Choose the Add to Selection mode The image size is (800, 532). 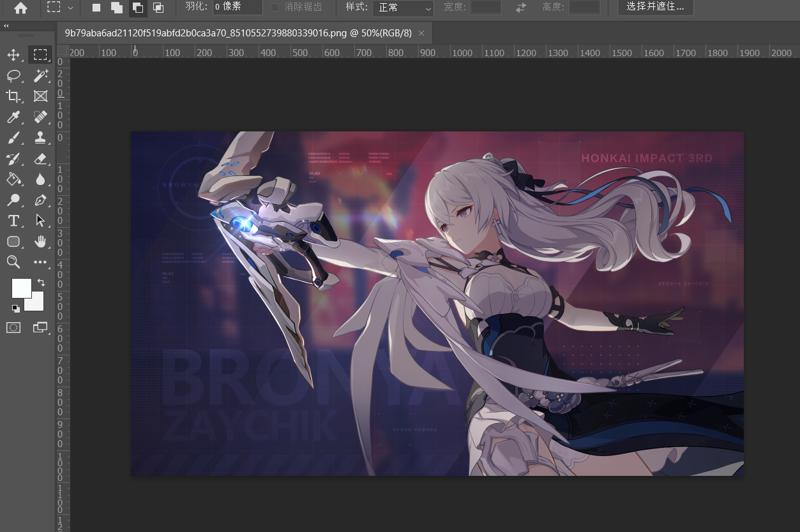tap(117, 8)
